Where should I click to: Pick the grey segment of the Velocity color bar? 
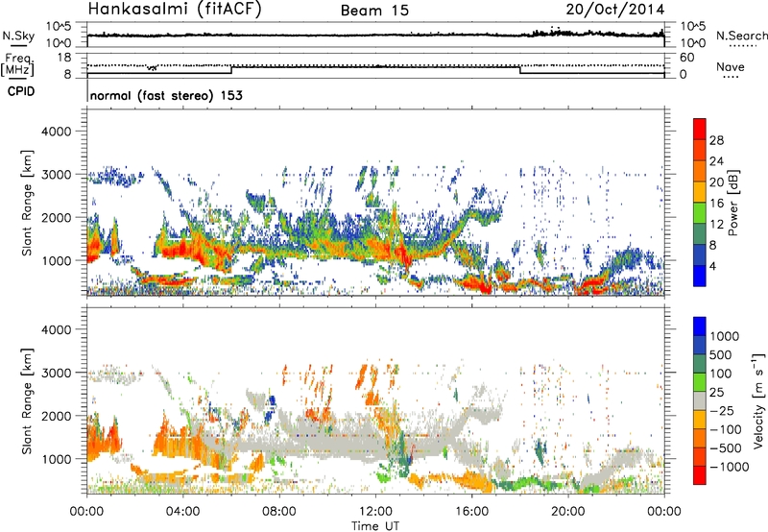pos(700,400)
